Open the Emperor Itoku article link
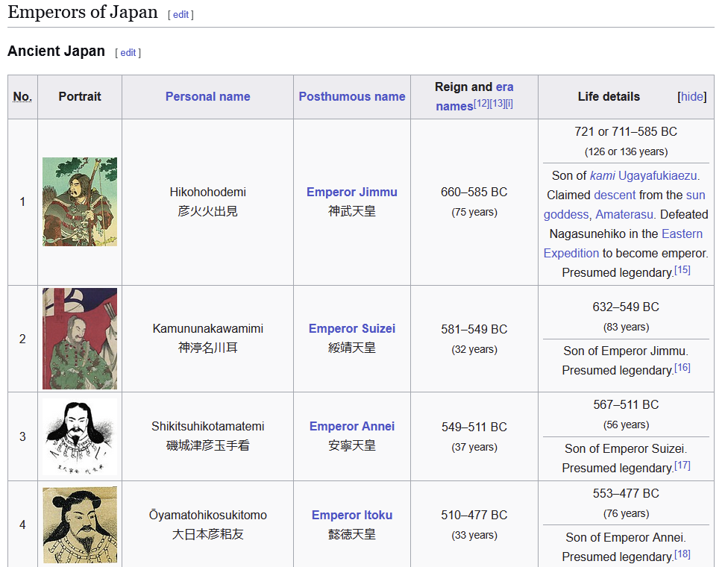This screenshot has height=567, width=728. pos(352,515)
